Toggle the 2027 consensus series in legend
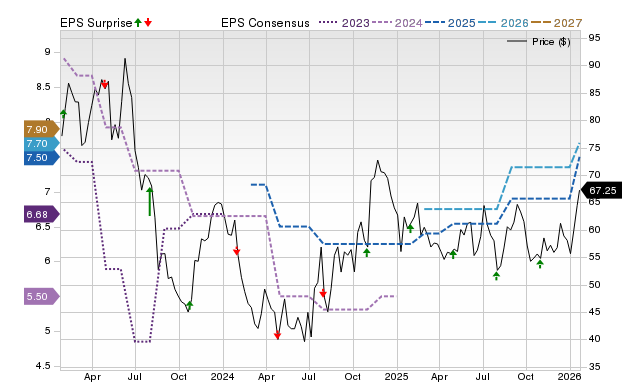640x382 pixels. [557, 23]
